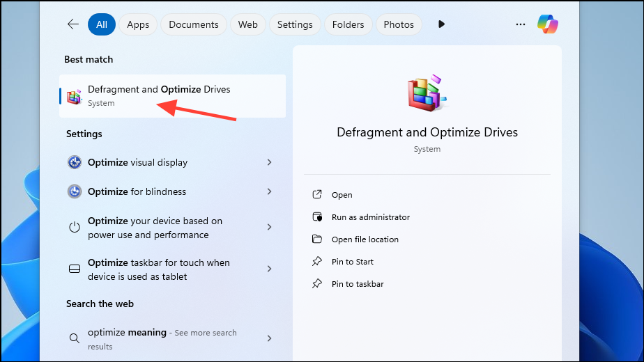The image size is (644, 362).
Task: Expand chevron for Optimize for blindness
Action: pyautogui.click(x=270, y=191)
